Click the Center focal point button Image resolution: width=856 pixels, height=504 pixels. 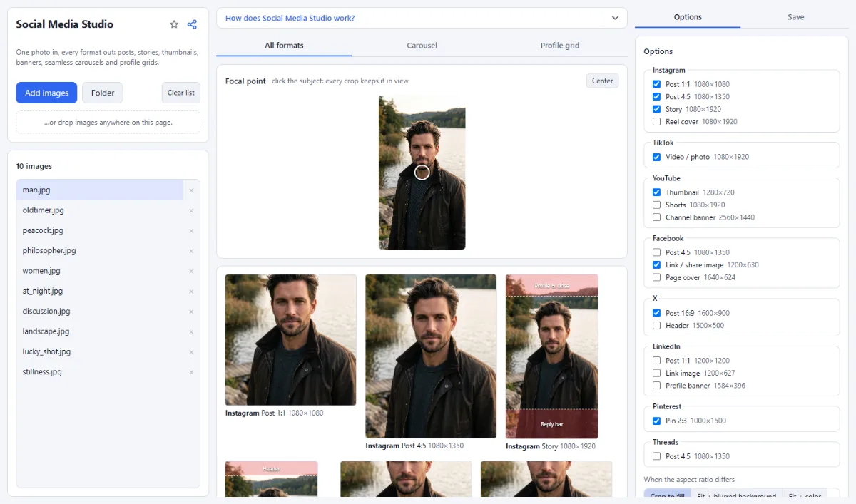tap(603, 81)
